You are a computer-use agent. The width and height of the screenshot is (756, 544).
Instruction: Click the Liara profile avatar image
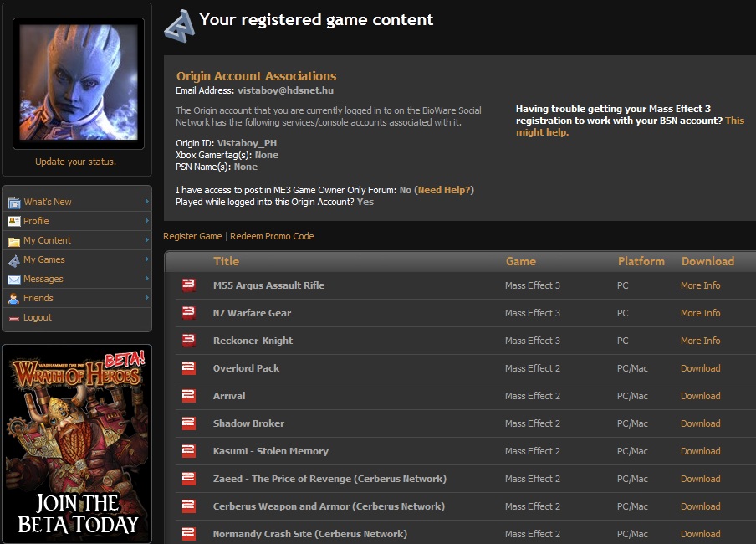pos(79,83)
